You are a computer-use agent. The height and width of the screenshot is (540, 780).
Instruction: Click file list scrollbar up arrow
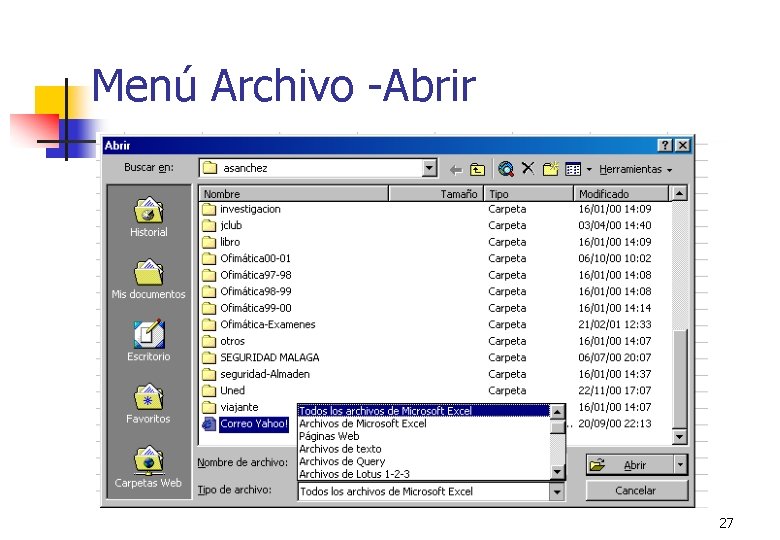[680, 193]
